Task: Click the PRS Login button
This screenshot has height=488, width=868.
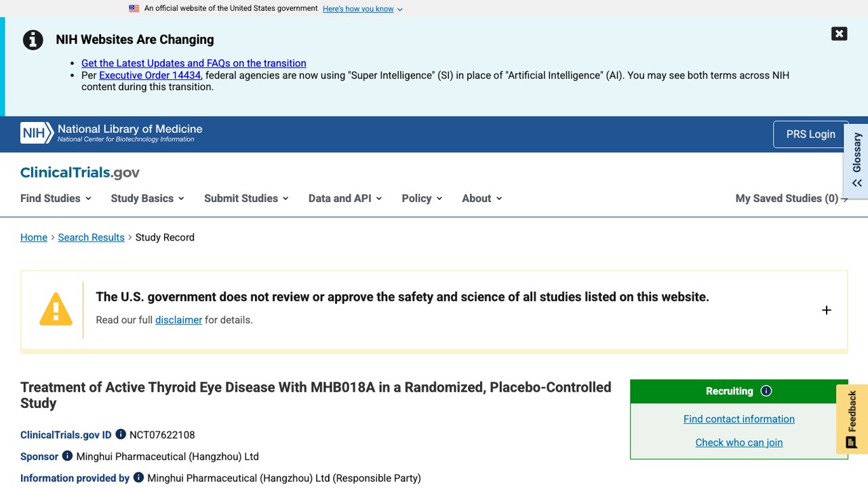Action: [810, 134]
